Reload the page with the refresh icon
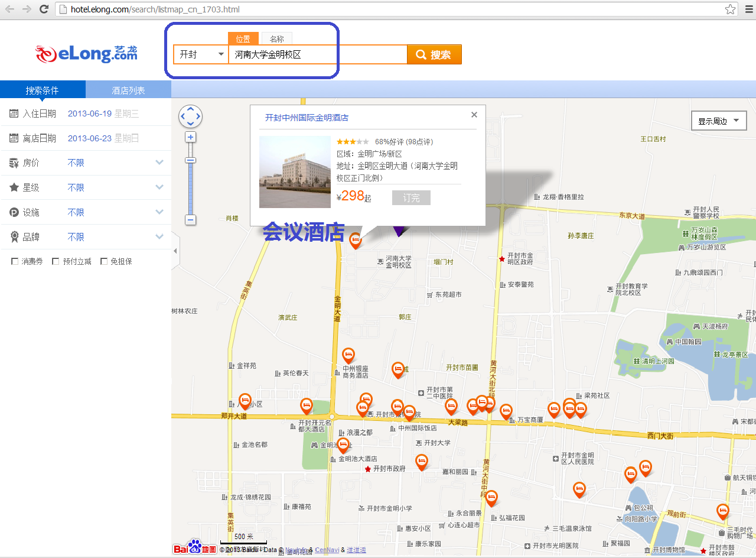Viewport: 756px width, 558px height. pos(44,9)
